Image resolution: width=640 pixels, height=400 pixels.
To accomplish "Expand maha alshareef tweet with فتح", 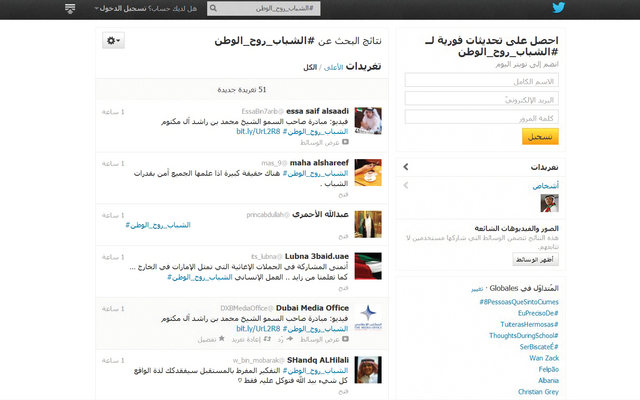I will click(343, 195).
